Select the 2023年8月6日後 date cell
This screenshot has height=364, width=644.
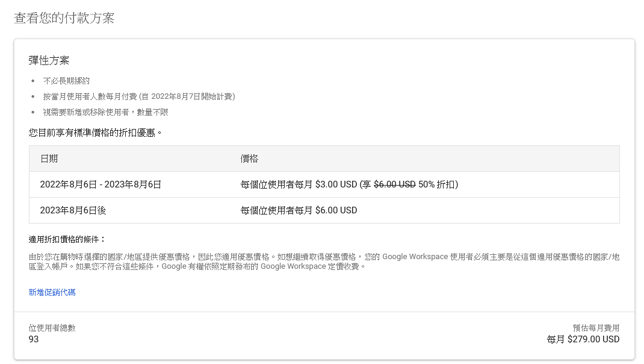73,210
